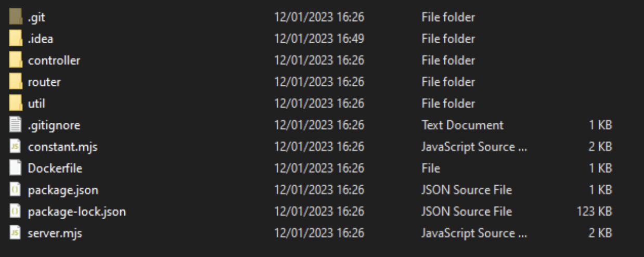Click the package.json file icon
Screen dimensions: 644x257
click(x=16, y=190)
